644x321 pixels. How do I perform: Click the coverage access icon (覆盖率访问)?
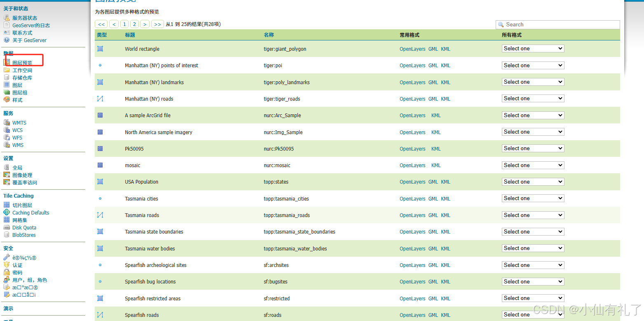(x=7, y=182)
